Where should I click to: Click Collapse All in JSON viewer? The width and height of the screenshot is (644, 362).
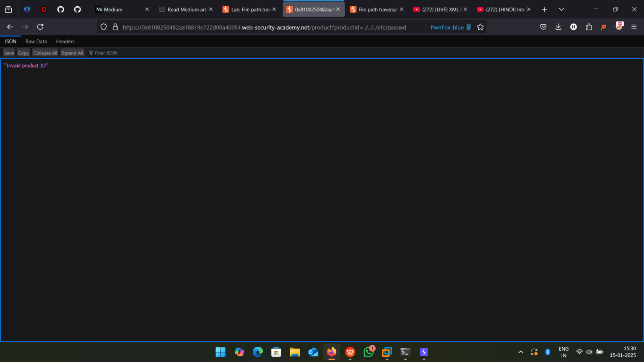(x=45, y=53)
